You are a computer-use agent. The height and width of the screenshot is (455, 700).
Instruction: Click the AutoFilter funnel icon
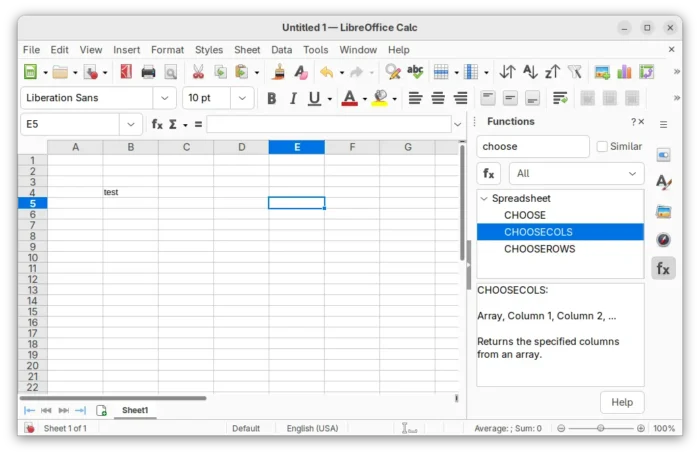point(574,72)
